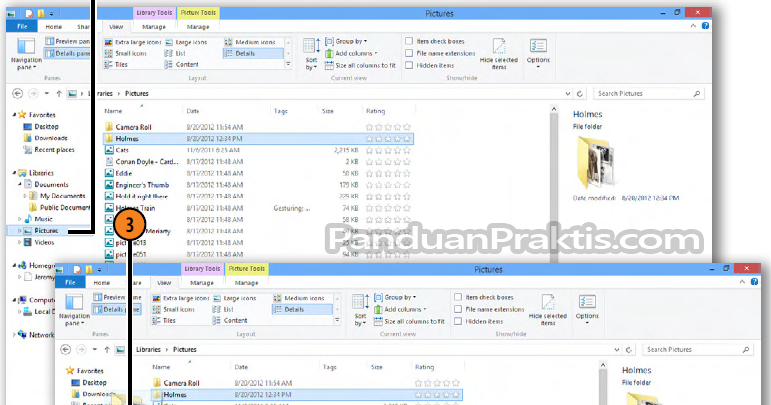Sort by Name column in back window
This screenshot has height=405, width=771.
113,111
